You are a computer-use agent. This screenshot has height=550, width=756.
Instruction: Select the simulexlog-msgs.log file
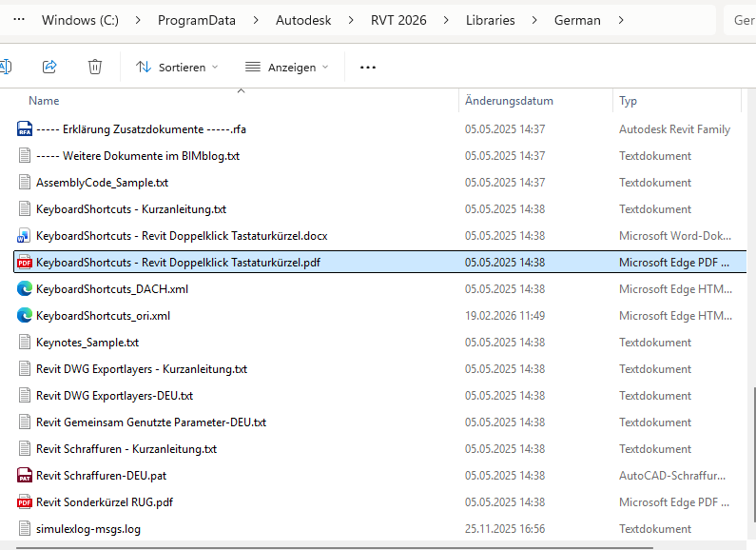click(87, 529)
